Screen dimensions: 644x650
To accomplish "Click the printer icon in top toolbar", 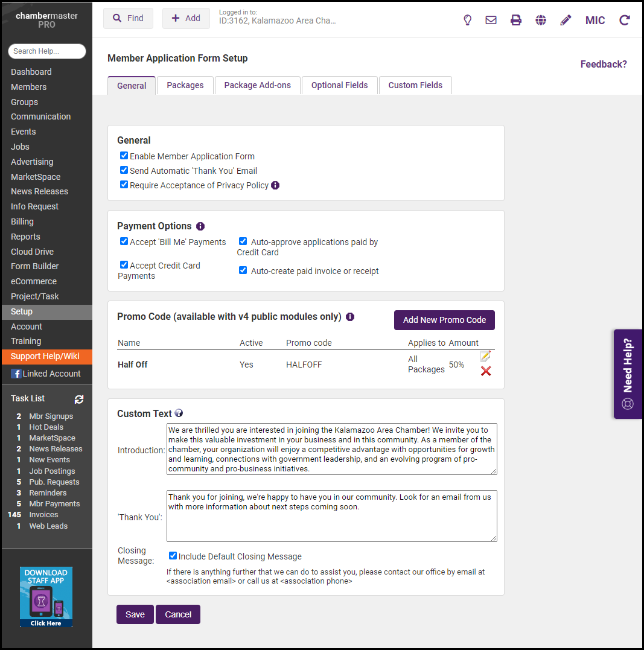I will click(x=516, y=20).
